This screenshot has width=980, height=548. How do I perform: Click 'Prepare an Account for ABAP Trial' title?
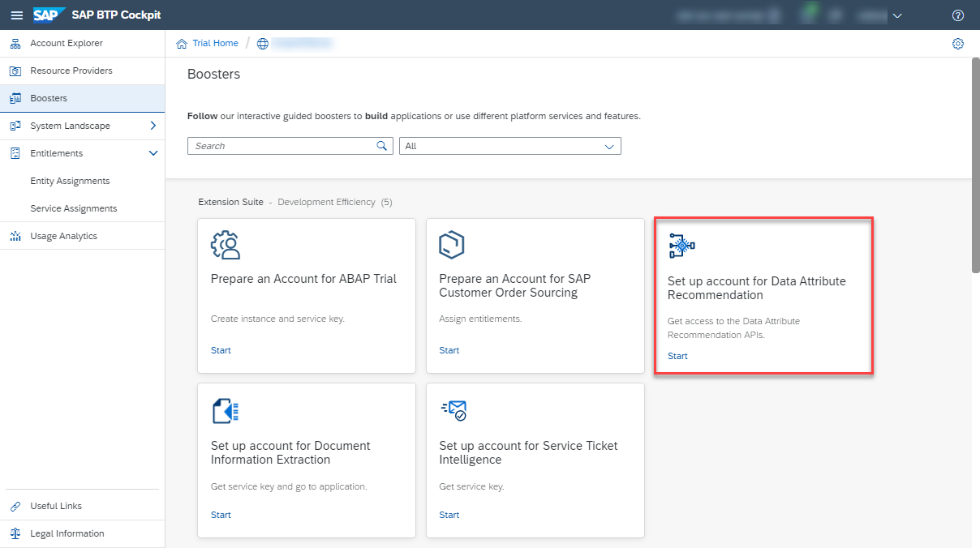[303, 279]
